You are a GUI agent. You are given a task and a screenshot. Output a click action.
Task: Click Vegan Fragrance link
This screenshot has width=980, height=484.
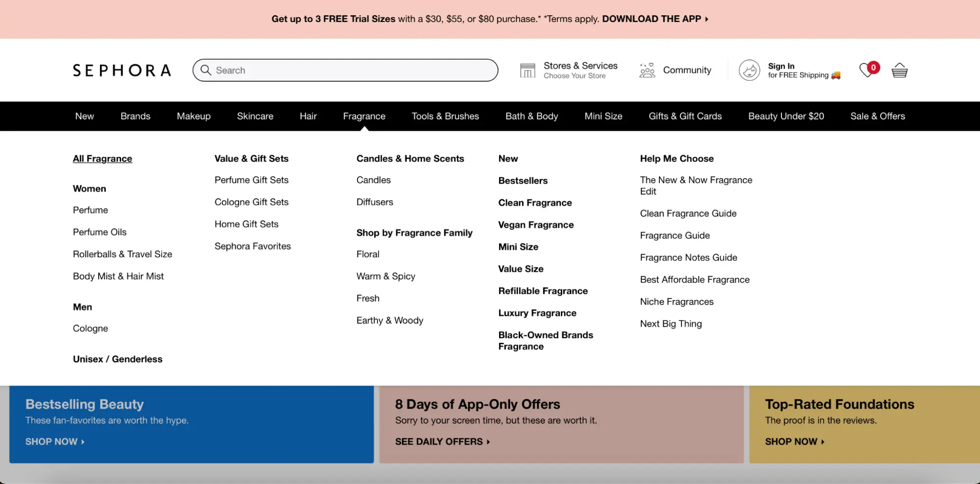point(536,225)
